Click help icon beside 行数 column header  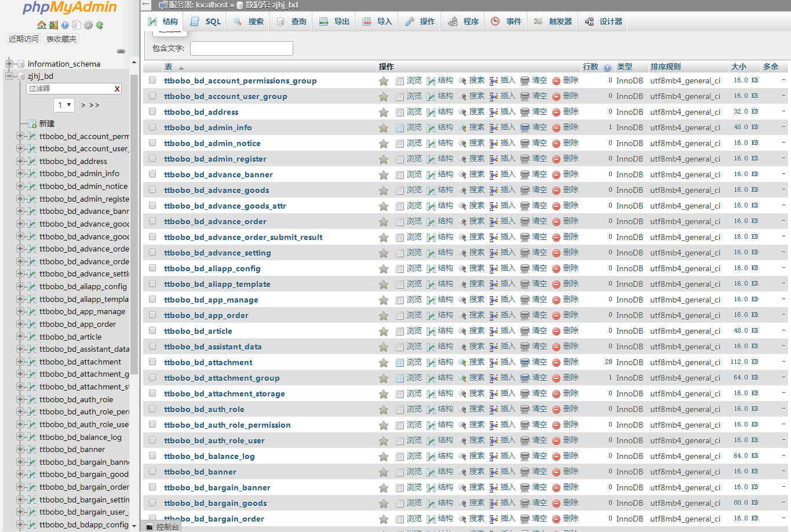(607, 67)
